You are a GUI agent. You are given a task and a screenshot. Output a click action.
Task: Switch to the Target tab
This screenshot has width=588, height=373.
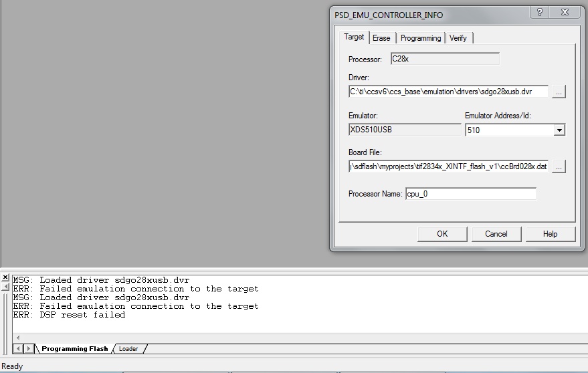[354, 37]
